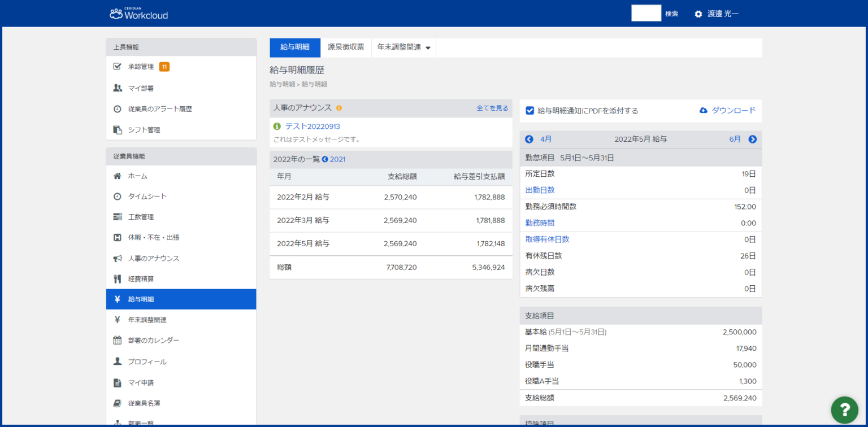Select the 工数管理 icon in the sidebar
The width and height of the screenshot is (868, 427).
[x=116, y=216]
